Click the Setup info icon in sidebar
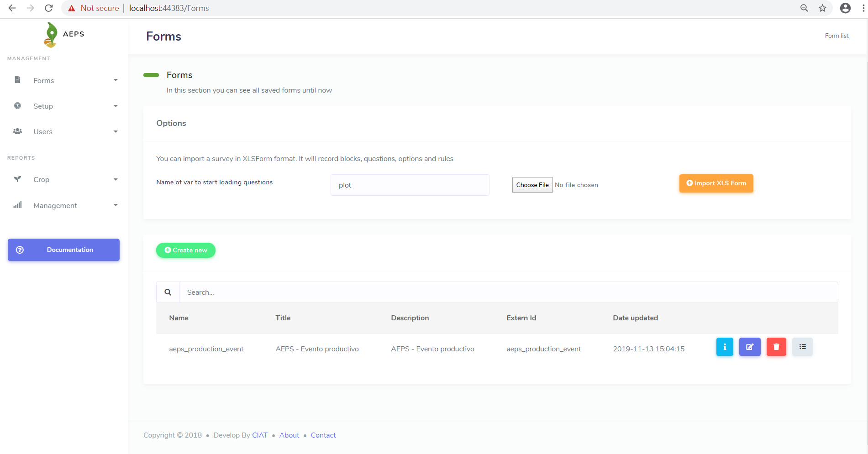Viewport: 868px width, 454px height. tap(17, 106)
